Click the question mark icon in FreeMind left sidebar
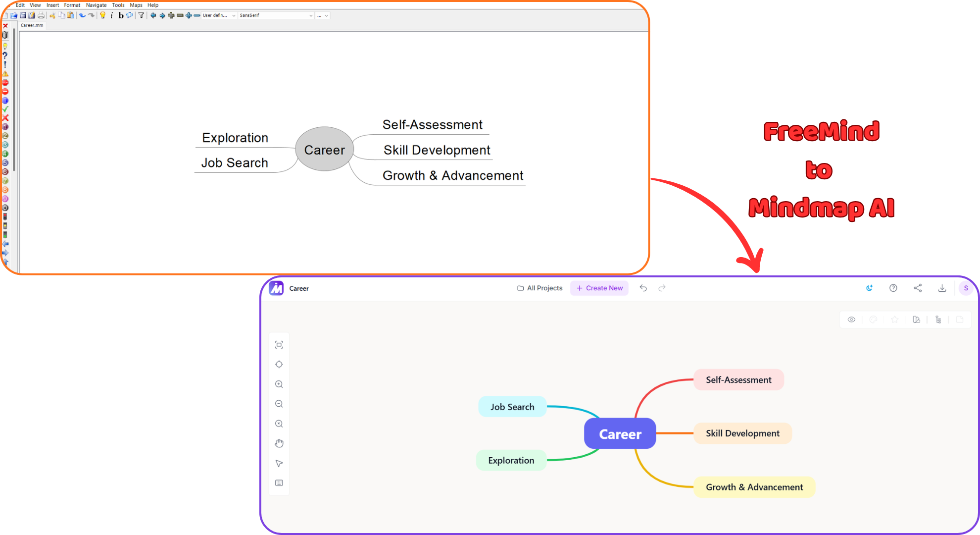This screenshot has width=980, height=535. coord(5,55)
